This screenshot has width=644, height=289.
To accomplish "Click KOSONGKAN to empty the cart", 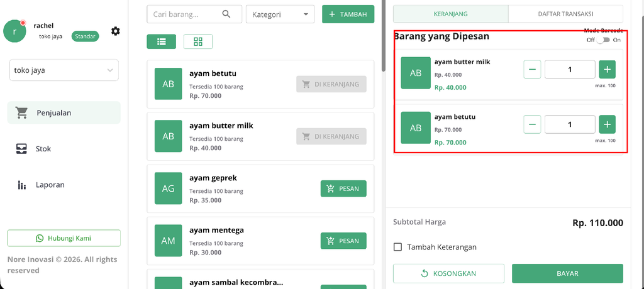I will click(448, 273).
